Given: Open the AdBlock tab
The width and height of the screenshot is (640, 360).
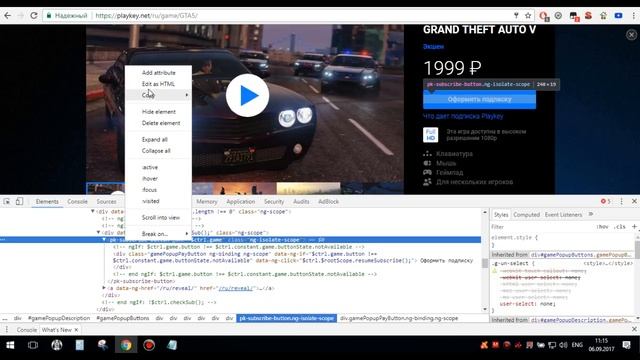Looking at the screenshot, I should 328,202.
